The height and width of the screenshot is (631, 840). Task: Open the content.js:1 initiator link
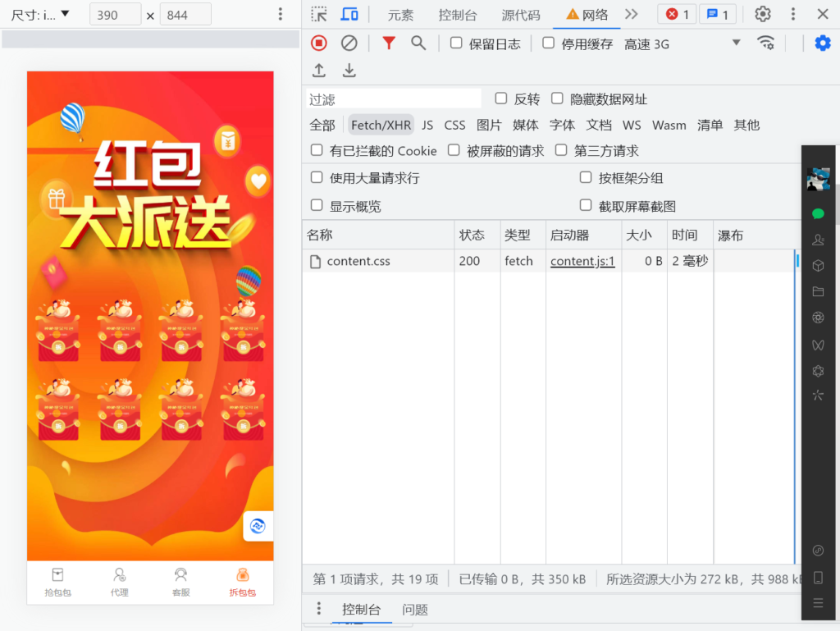click(x=582, y=260)
